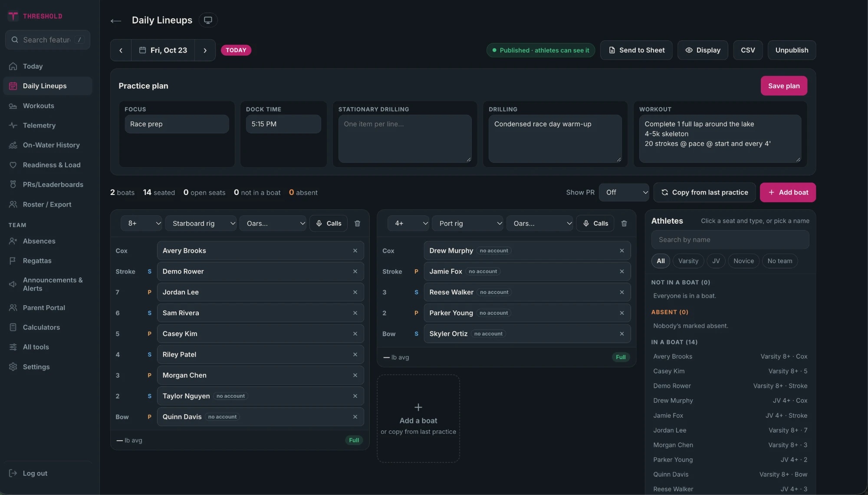Click the Unpublish button
Viewport: 868px width, 495px height.
click(x=792, y=50)
